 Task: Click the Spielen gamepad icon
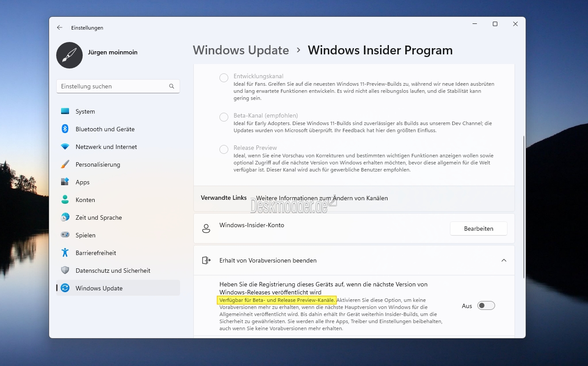pyautogui.click(x=65, y=235)
